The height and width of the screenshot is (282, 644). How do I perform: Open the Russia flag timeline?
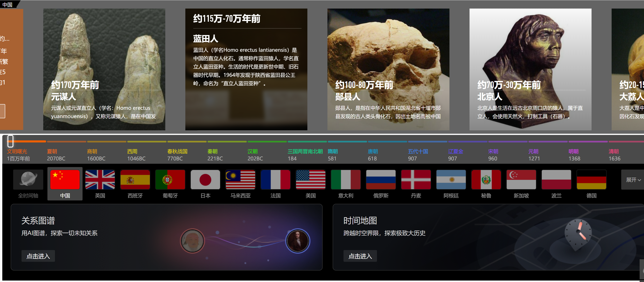tap(381, 180)
